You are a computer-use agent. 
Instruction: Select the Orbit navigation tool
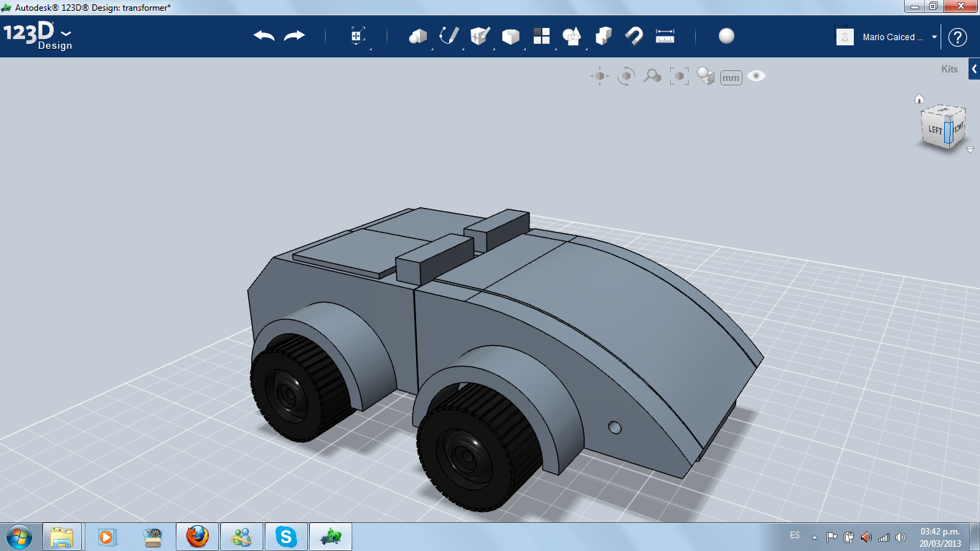(x=626, y=76)
